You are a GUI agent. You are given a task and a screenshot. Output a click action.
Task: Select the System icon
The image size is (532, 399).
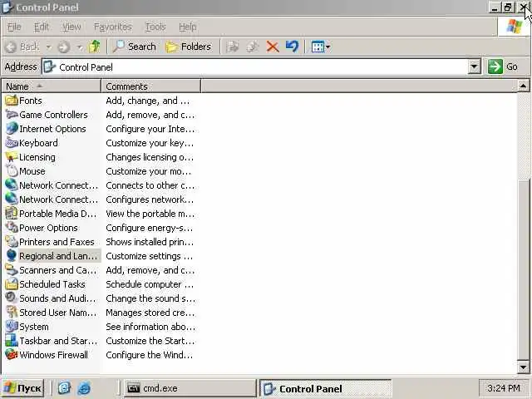pos(12,327)
